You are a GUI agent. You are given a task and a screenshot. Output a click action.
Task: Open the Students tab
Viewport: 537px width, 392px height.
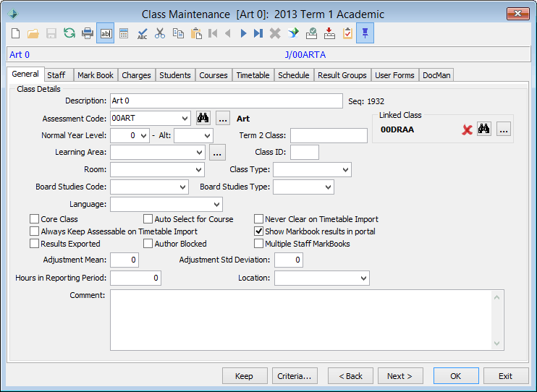point(175,75)
